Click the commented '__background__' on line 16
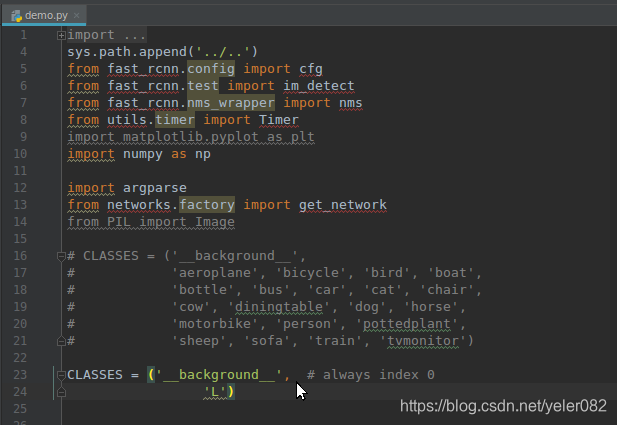This screenshot has width=617, height=425. click(x=235, y=256)
